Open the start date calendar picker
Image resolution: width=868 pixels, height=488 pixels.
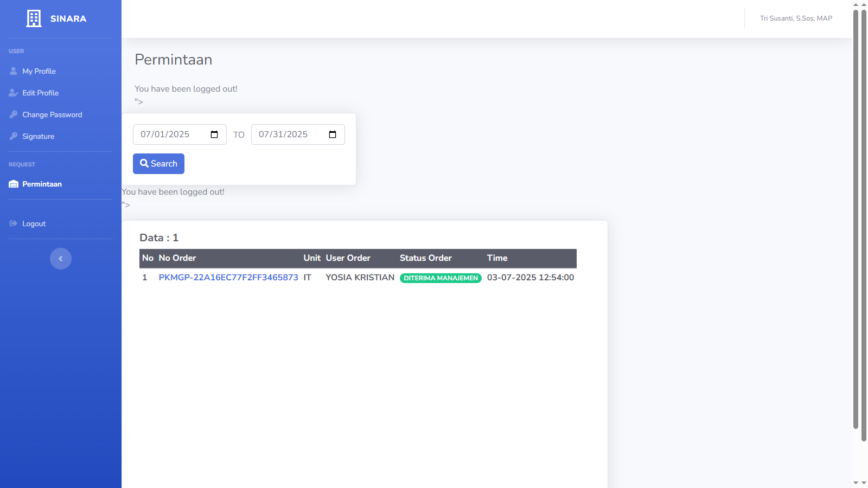click(x=214, y=134)
